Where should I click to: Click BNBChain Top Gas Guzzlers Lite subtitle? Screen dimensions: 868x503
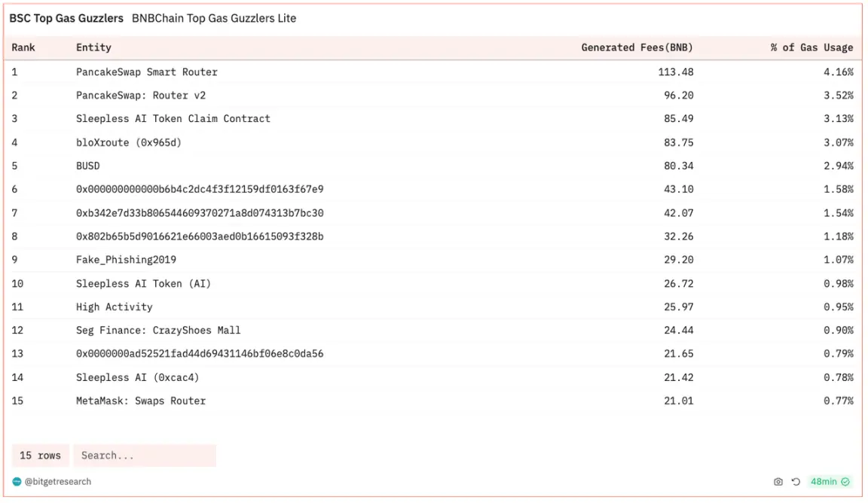pos(214,18)
